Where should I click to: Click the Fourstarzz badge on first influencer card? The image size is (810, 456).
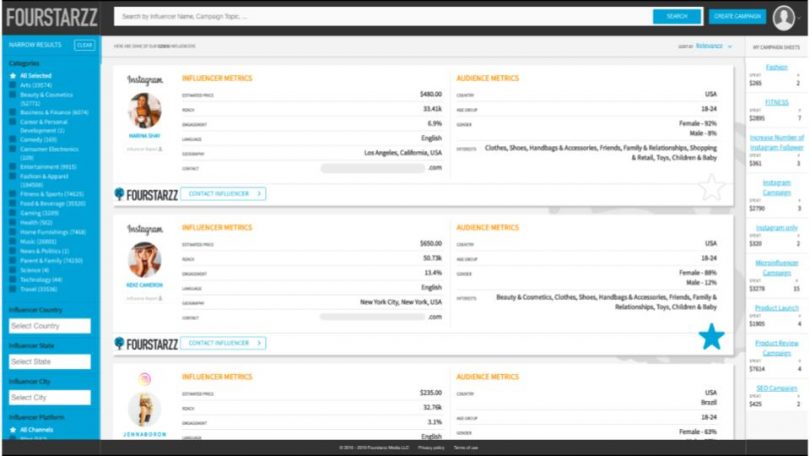(x=146, y=195)
